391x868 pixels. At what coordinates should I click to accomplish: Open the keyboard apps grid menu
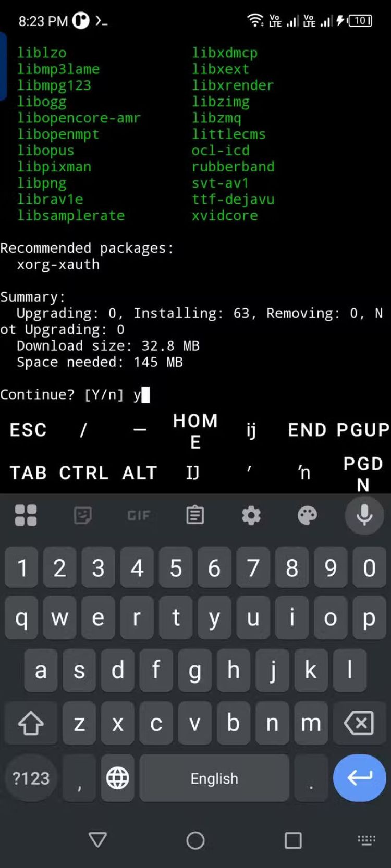pos(26,515)
